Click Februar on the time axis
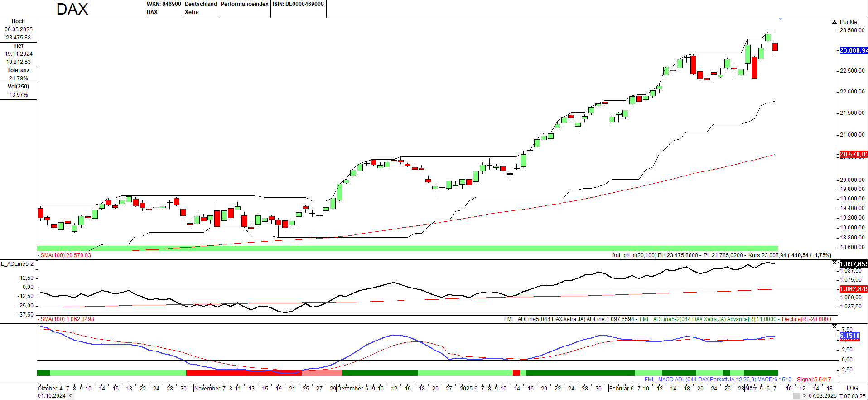 click(619, 388)
